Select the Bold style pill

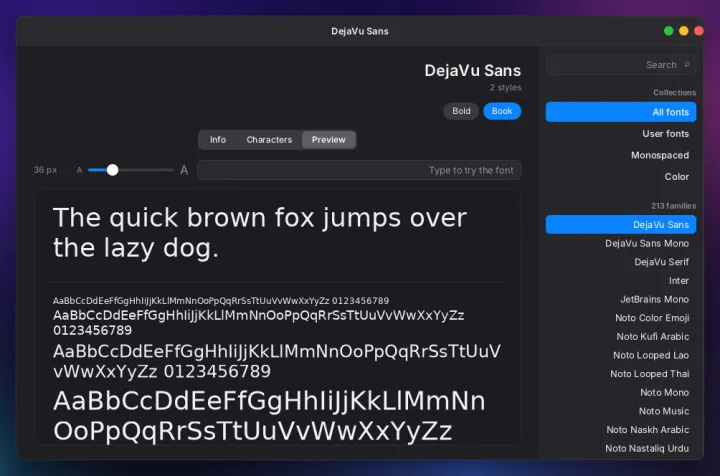461,111
